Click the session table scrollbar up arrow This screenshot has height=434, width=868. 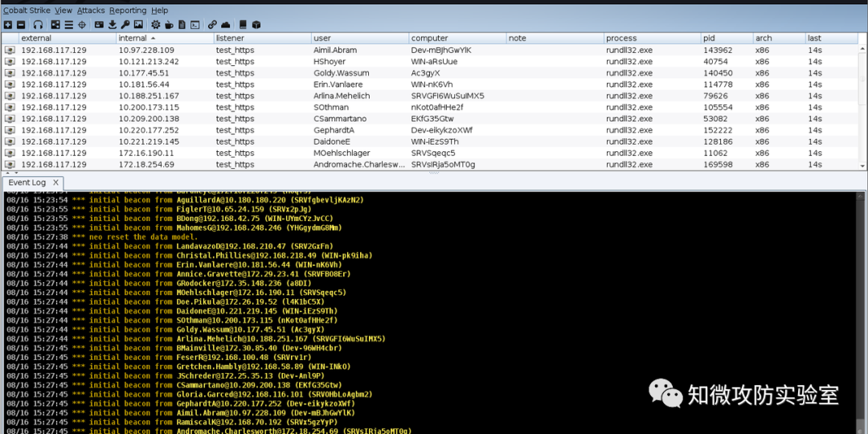[862, 49]
